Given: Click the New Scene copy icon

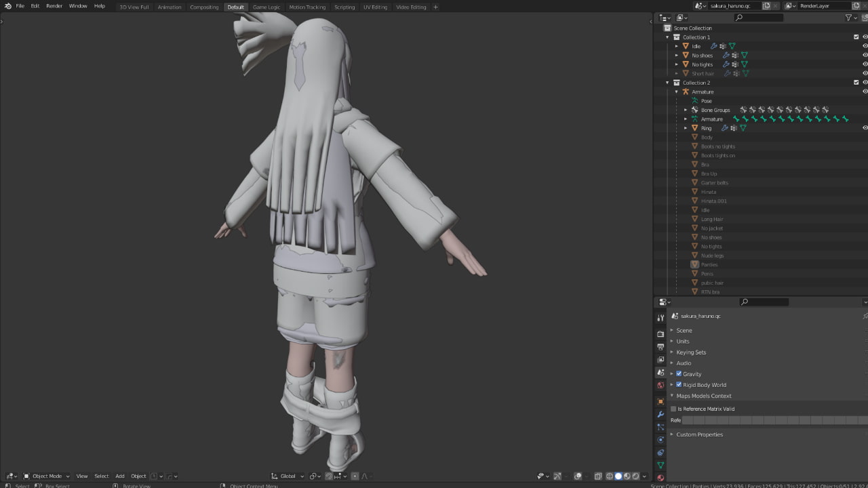Looking at the screenshot, I should (x=766, y=5).
